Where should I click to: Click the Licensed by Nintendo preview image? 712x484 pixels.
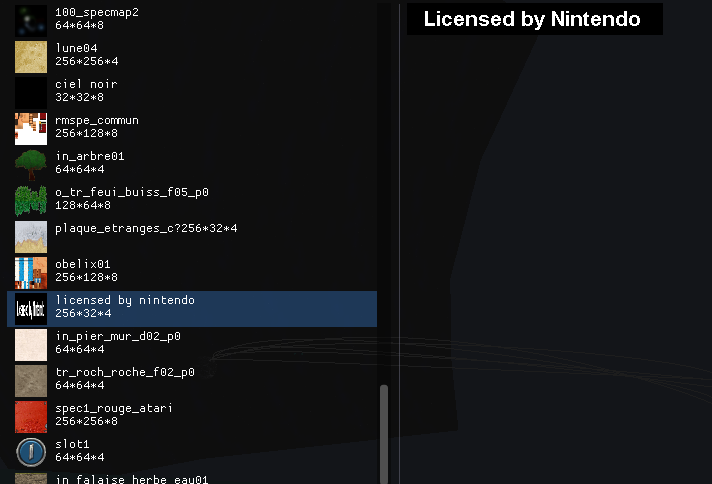click(535, 19)
